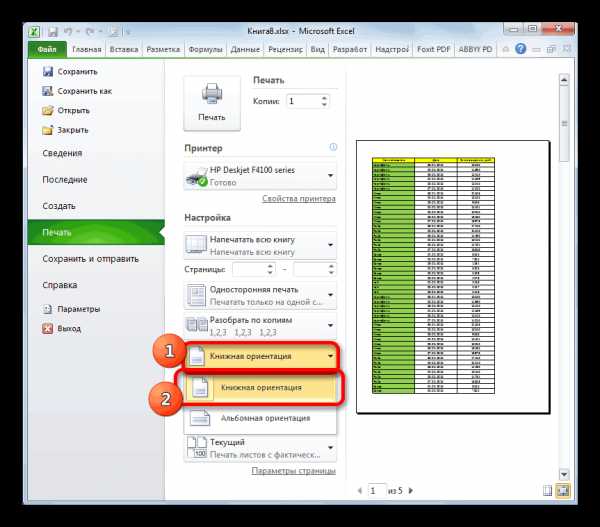Switch to the Foxit PDF ribbon tab

(x=434, y=49)
